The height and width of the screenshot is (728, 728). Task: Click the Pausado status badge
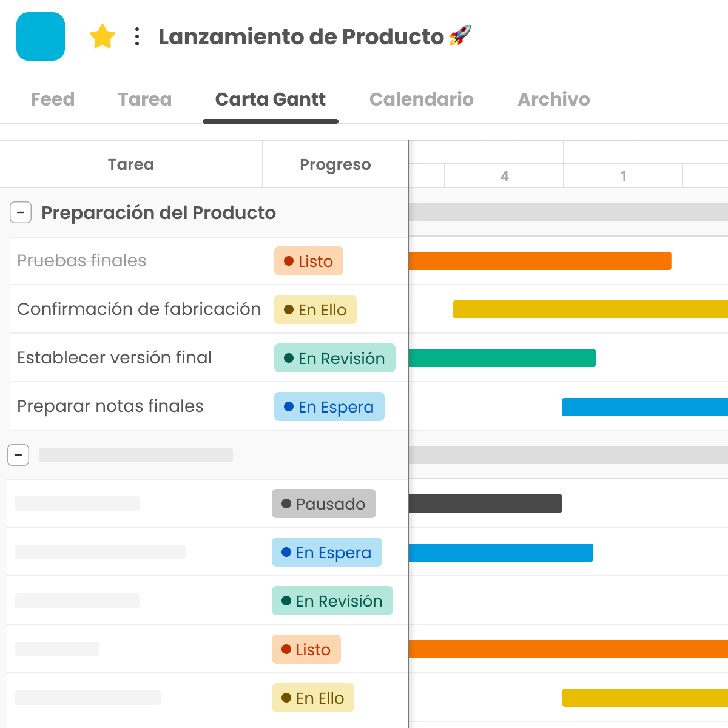(x=324, y=504)
